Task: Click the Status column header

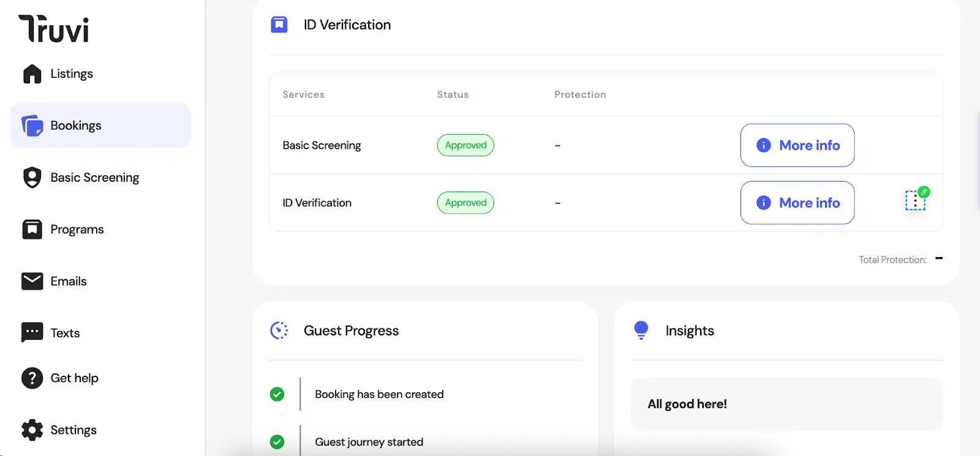Action: 453,94
